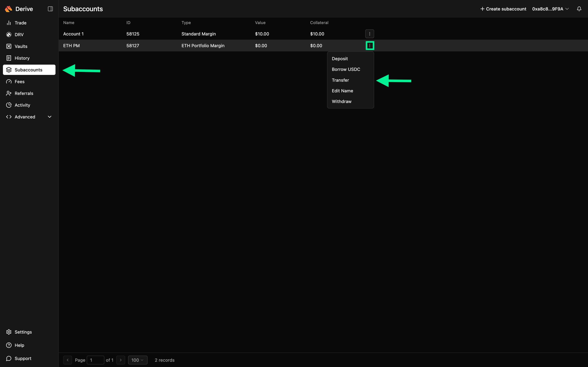
Task: Click Create subaccount button
Action: (x=503, y=9)
